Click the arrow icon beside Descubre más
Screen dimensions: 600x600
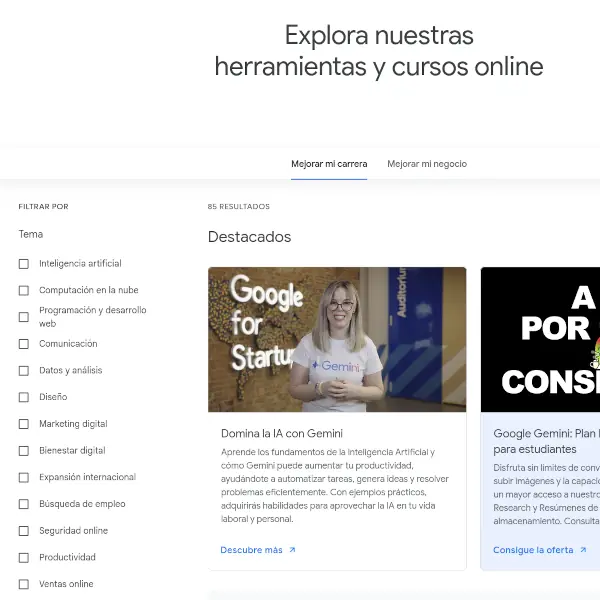[292, 550]
